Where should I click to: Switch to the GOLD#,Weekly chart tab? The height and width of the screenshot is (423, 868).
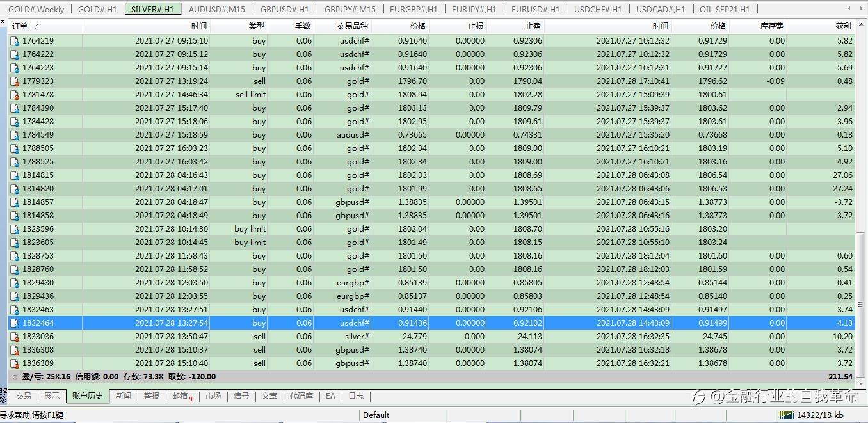36,9
